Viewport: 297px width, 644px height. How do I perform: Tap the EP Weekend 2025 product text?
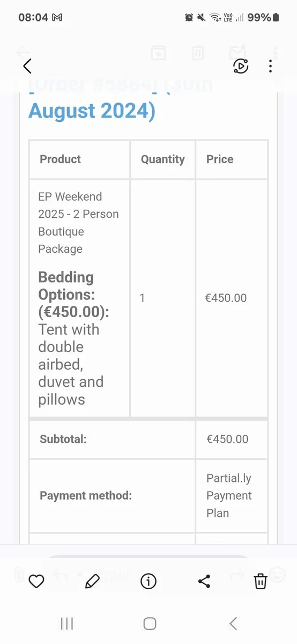point(78,223)
